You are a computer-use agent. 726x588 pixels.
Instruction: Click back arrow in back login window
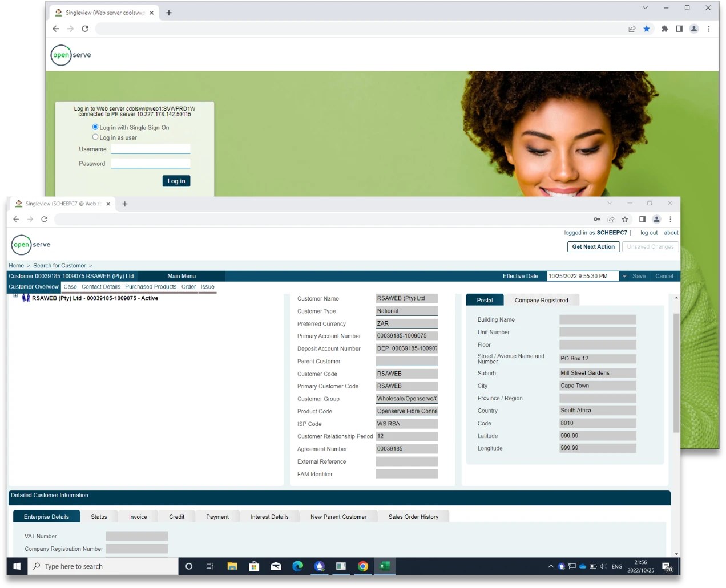(56, 29)
